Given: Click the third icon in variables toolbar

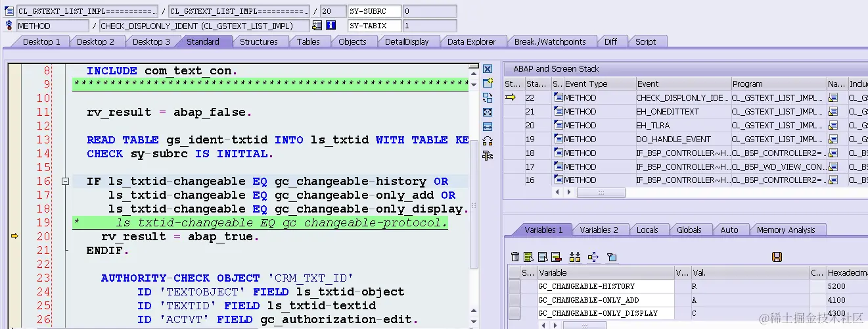Looking at the screenshot, I should tap(543, 257).
